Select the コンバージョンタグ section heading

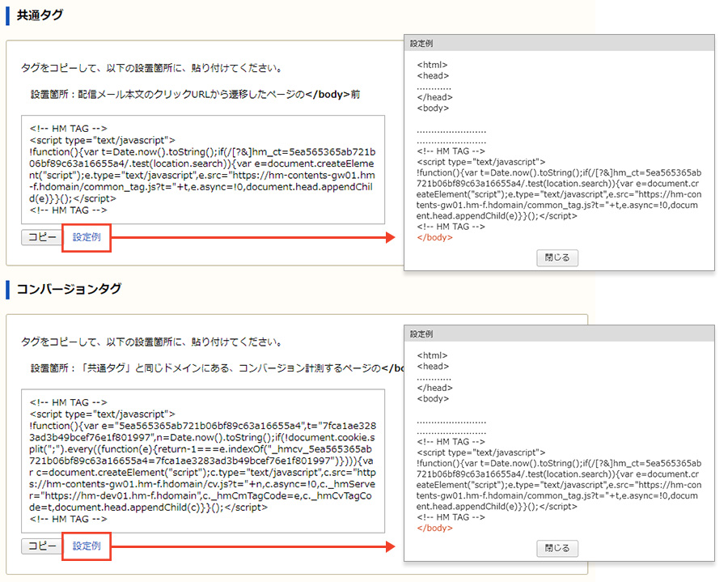(x=70, y=289)
